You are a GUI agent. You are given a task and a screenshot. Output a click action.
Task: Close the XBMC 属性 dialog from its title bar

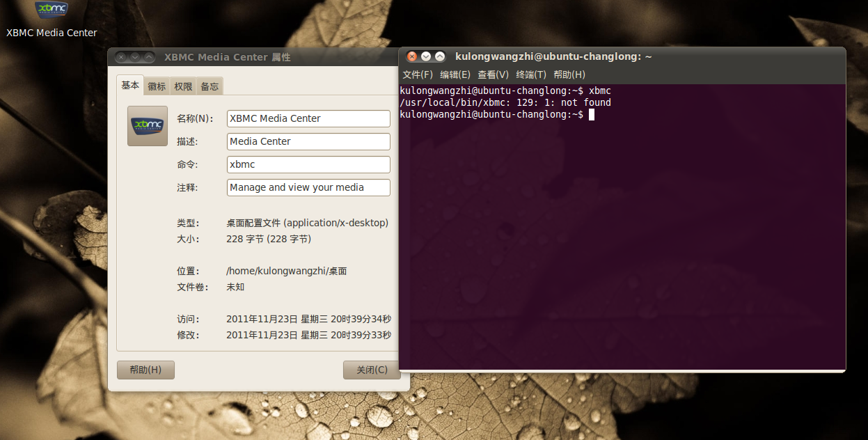[121, 57]
